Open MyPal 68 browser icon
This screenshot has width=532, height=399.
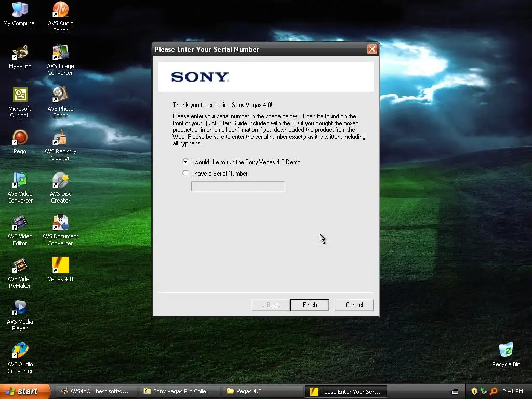[x=20, y=57]
